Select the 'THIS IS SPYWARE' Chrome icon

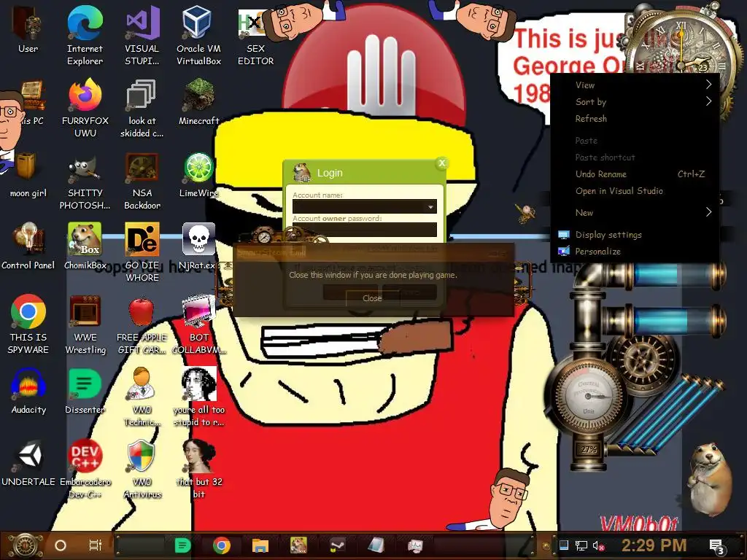[x=28, y=324]
